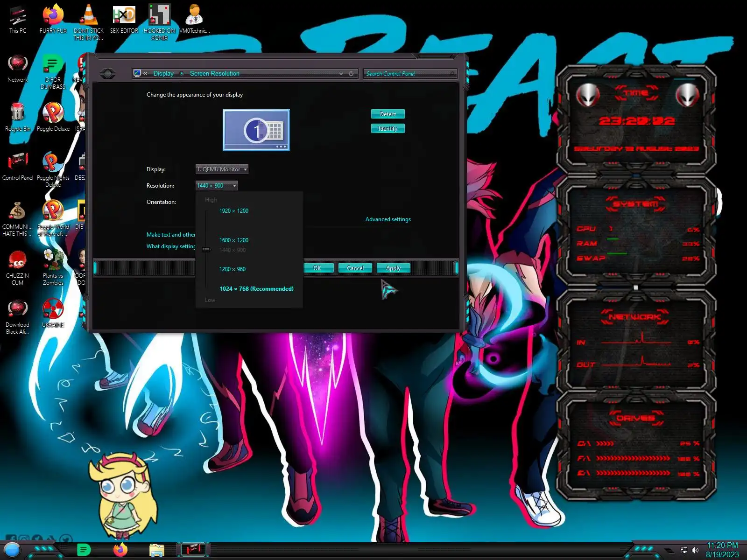Click the Apply button
747x560 pixels.
coord(394,268)
